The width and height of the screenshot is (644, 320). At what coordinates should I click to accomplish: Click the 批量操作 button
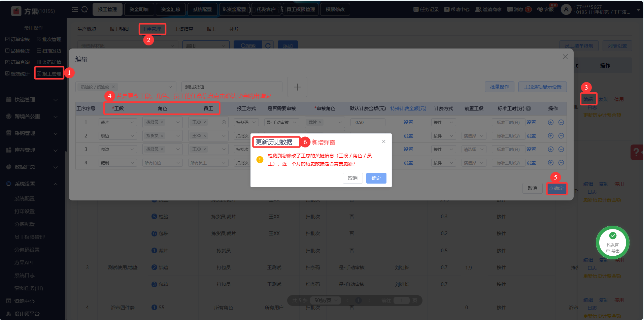500,87
